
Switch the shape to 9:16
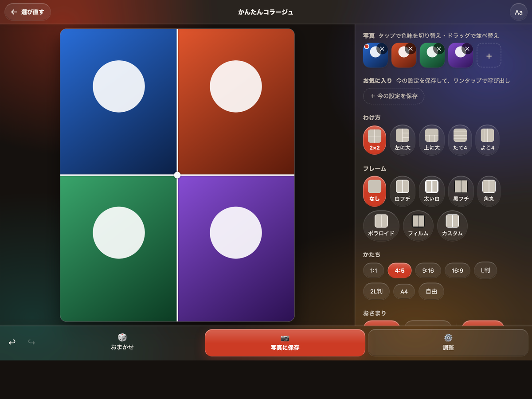(428, 270)
